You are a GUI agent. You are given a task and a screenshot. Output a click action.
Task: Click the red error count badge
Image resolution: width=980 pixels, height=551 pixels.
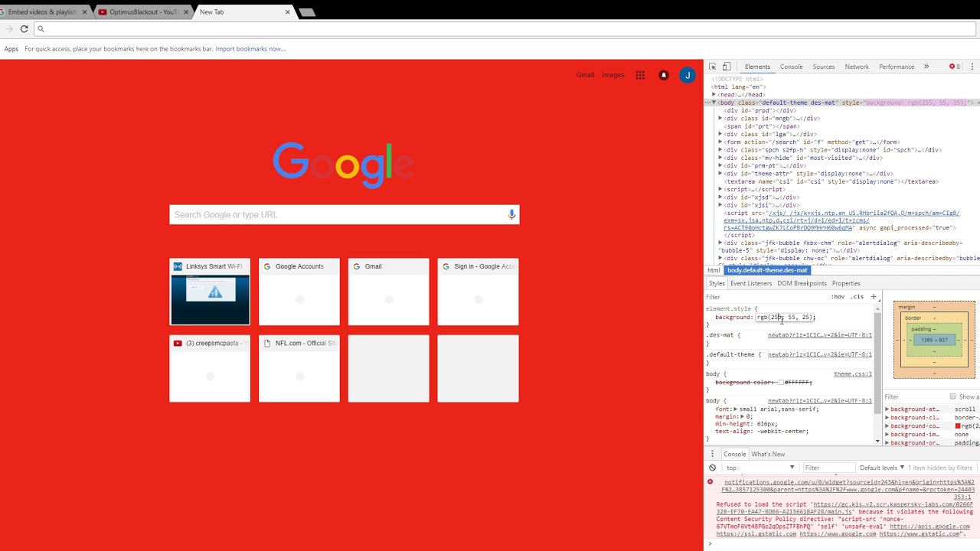tap(955, 67)
